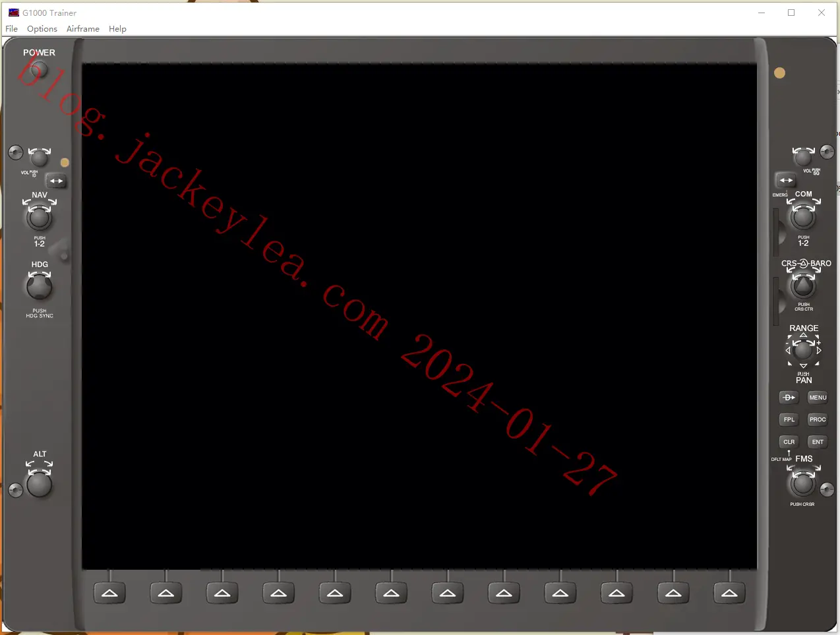This screenshot has width=840, height=635.
Task: Click the ALT selection knob
Action: coord(39,485)
